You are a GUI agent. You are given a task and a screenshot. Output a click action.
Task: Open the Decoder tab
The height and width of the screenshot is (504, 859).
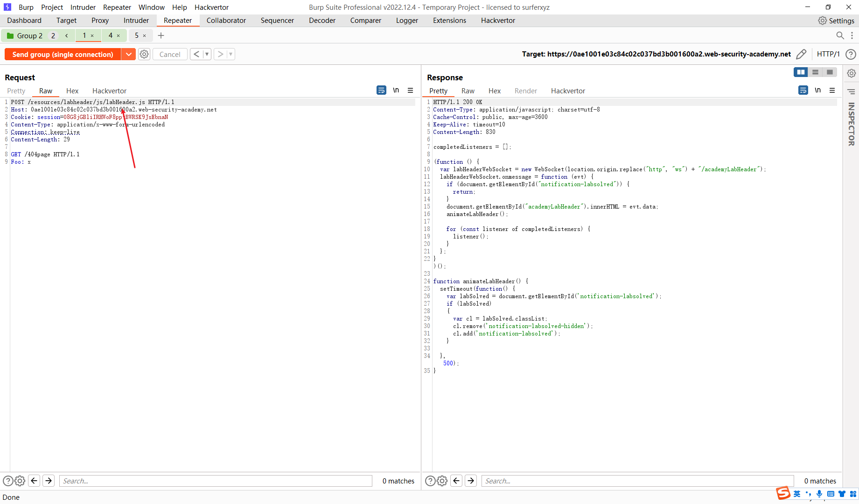[322, 21]
